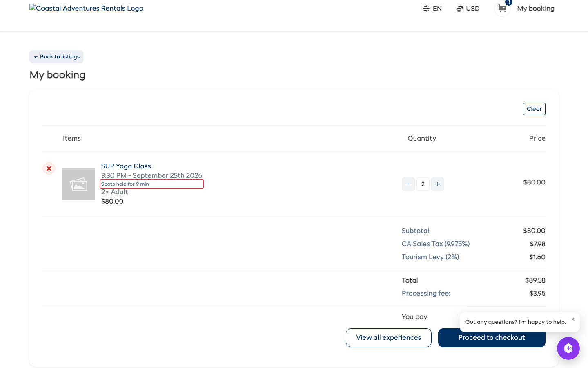This screenshot has width=588, height=368.
Task: Open the purple chat assistant widget
Action: pyautogui.click(x=568, y=348)
